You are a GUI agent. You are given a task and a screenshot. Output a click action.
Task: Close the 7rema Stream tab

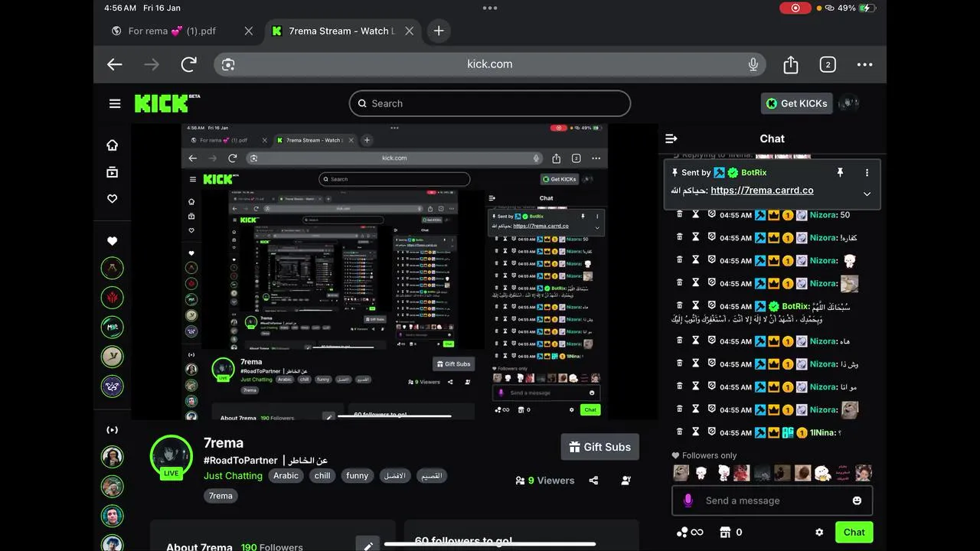[x=409, y=31]
